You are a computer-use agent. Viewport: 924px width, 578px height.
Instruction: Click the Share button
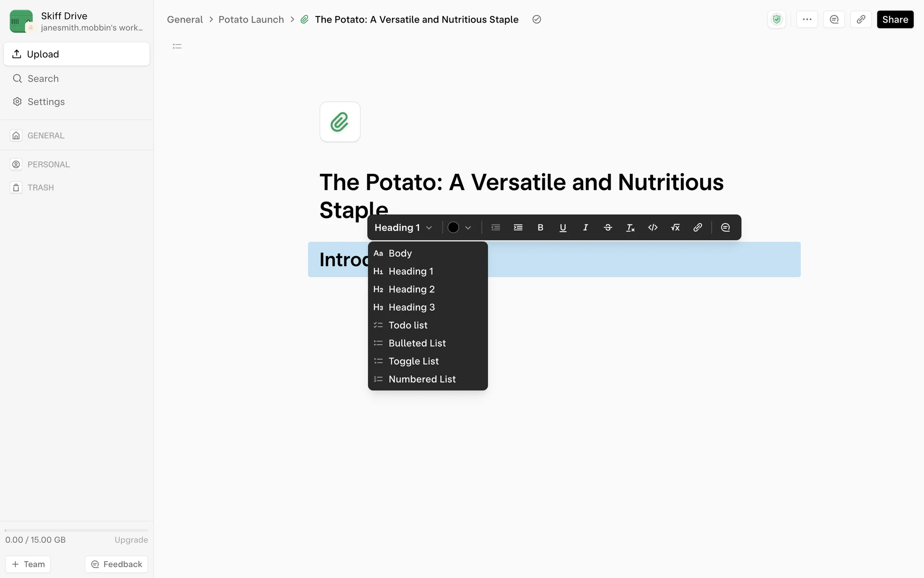[x=895, y=19]
